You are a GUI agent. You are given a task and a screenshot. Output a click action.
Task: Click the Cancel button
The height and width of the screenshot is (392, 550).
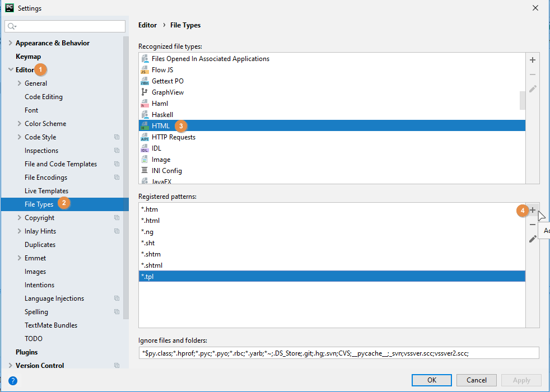click(x=476, y=380)
